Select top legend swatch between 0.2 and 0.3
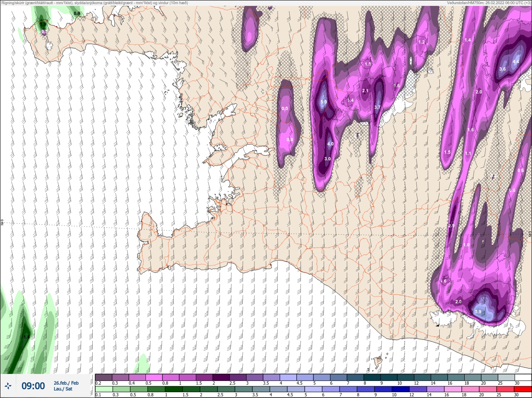 [x=103, y=377]
